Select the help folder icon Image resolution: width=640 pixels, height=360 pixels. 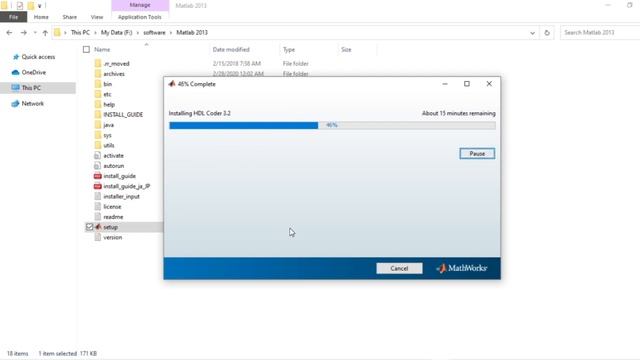pos(98,104)
